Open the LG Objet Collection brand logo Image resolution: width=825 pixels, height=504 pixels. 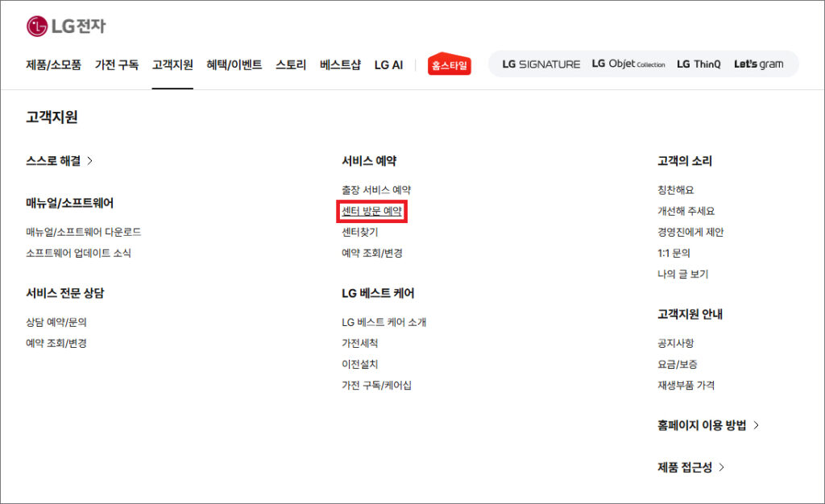click(x=628, y=64)
